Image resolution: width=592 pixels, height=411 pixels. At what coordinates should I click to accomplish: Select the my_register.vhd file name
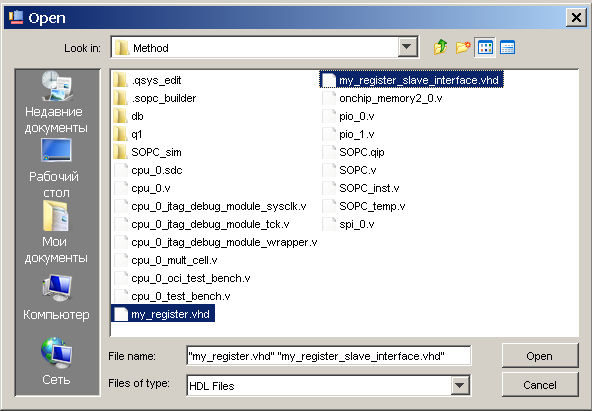[170, 314]
